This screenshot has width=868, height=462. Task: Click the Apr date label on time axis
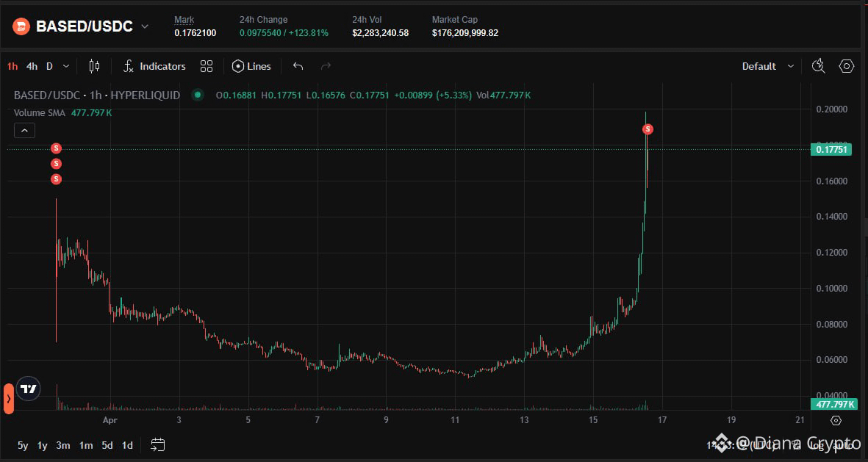click(x=110, y=420)
